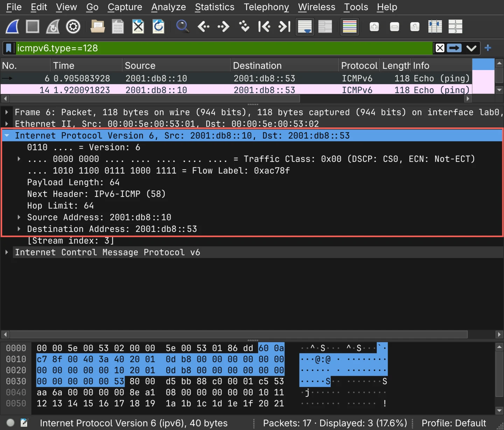Find a packet with the magnifier icon
504x430 pixels.
182,27
